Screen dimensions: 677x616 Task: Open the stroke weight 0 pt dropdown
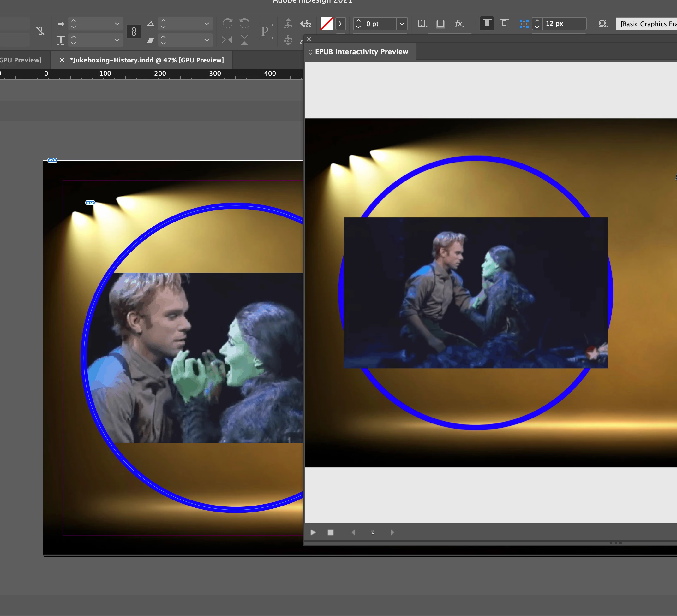[402, 23]
